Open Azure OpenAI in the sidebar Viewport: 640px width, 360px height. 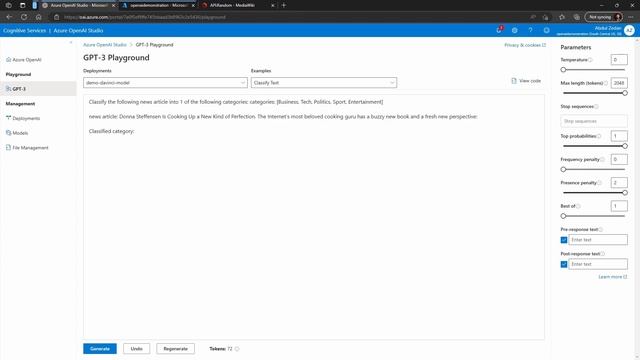click(24, 60)
